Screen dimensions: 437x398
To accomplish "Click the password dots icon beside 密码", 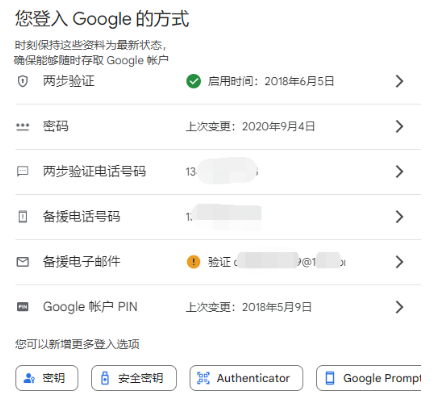I will [x=23, y=127].
